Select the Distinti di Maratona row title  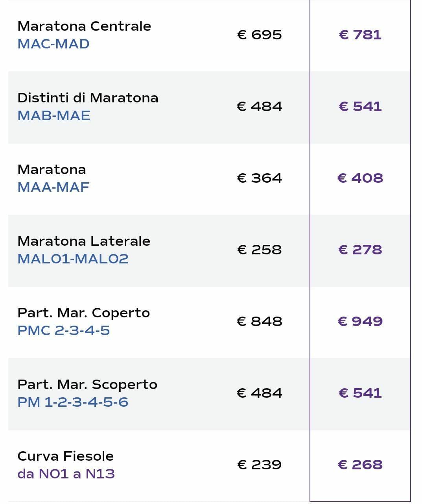pos(88,98)
